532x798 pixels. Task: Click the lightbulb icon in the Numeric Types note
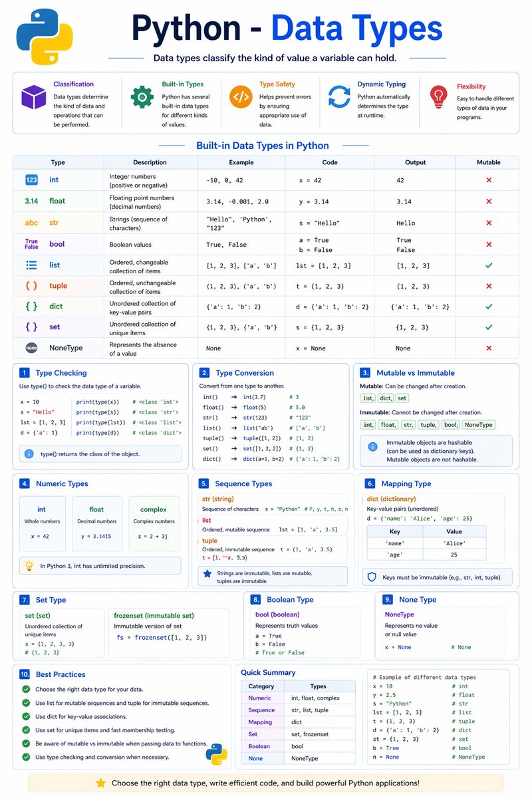[29, 566]
